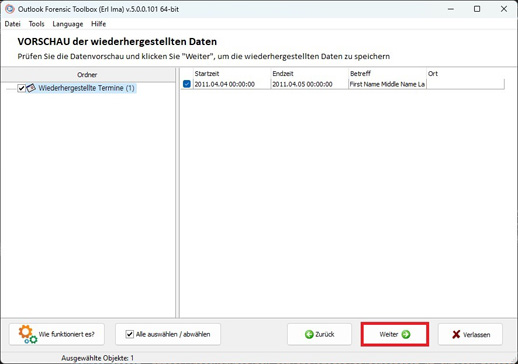Image resolution: width=518 pixels, height=364 pixels.
Task: Click the calendar icon of Wiederhergestellte Termine
Action: pyautogui.click(x=31, y=88)
